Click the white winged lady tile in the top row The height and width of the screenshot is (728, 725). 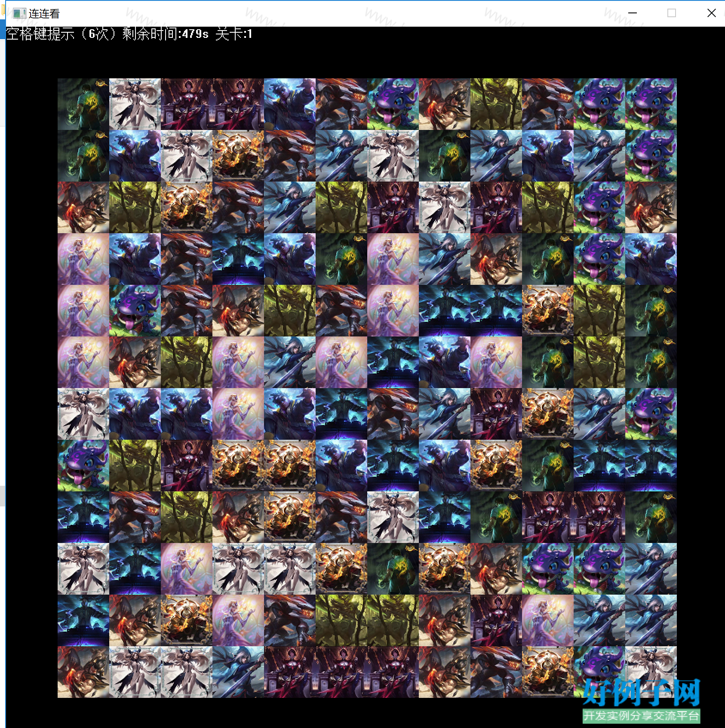[135, 104]
